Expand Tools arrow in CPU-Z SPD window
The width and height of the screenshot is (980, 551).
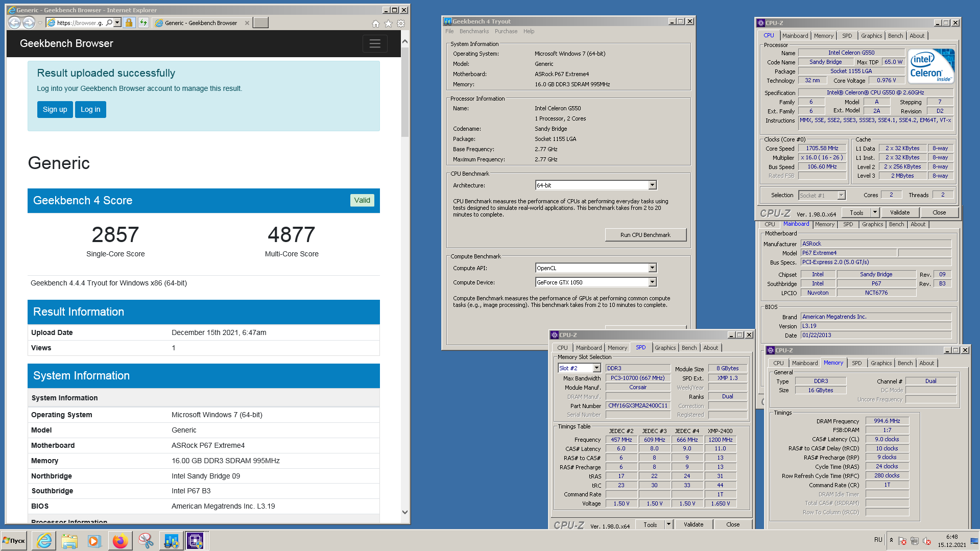click(x=668, y=524)
